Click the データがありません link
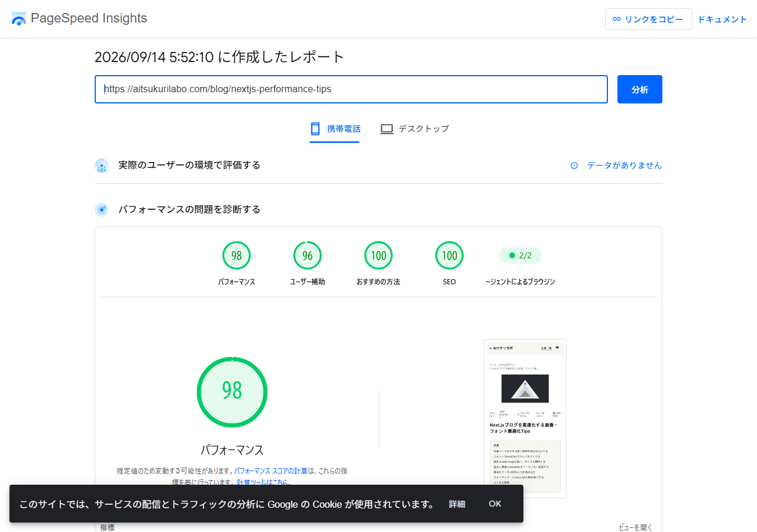 625,166
